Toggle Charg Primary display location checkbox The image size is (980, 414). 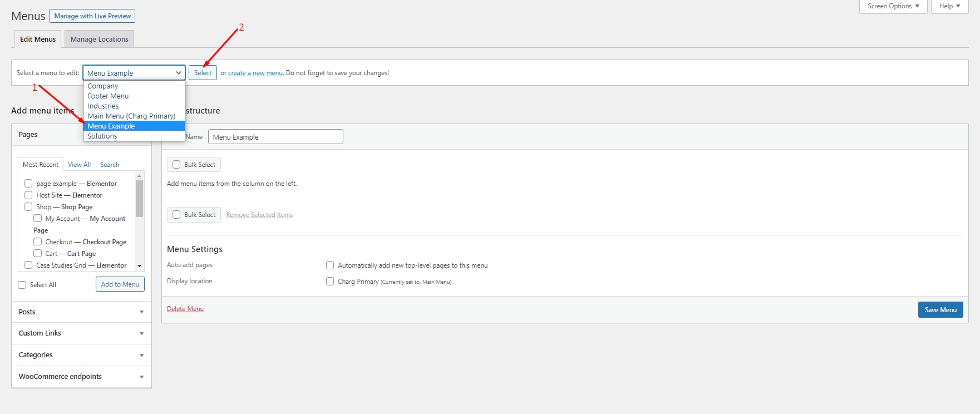click(330, 282)
